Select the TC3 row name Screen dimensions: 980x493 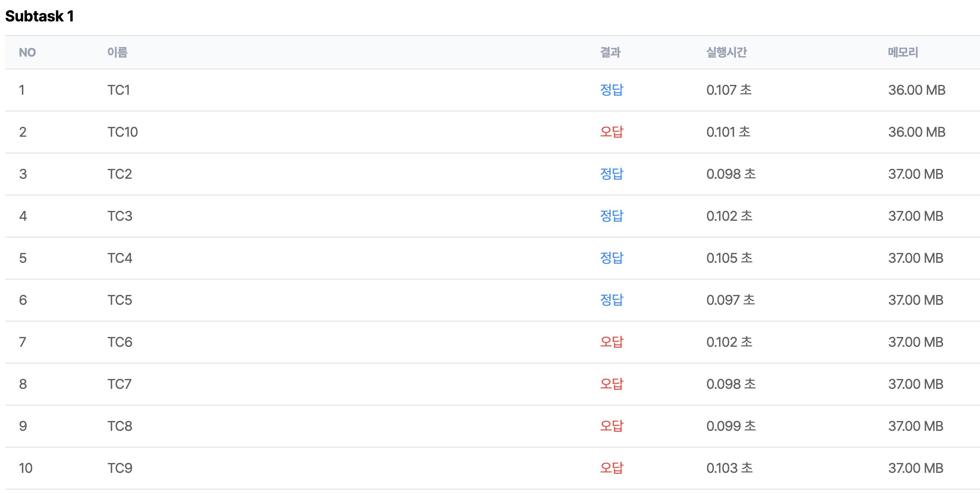point(120,216)
